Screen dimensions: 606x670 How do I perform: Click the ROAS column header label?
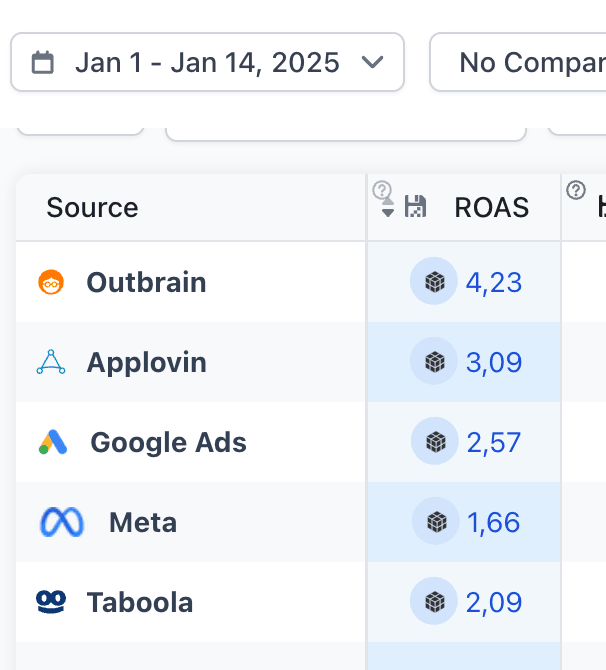point(491,207)
